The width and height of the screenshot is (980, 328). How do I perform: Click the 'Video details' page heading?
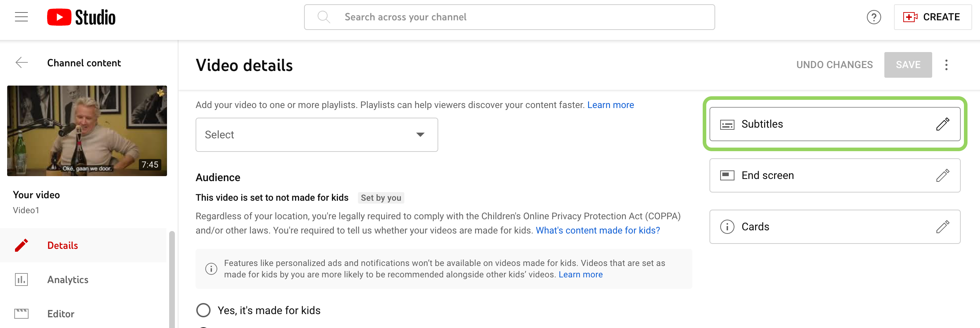(244, 65)
